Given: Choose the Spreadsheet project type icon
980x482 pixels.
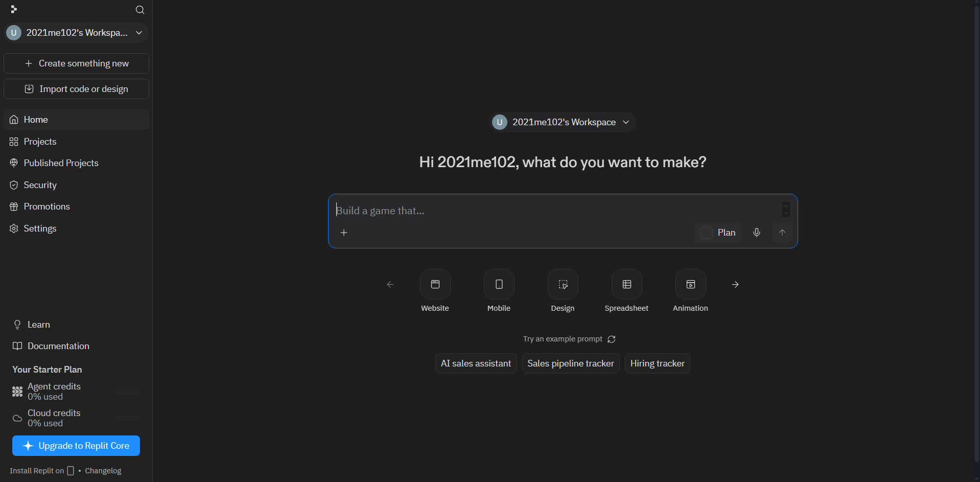Looking at the screenshot, I should click(627, 284).
